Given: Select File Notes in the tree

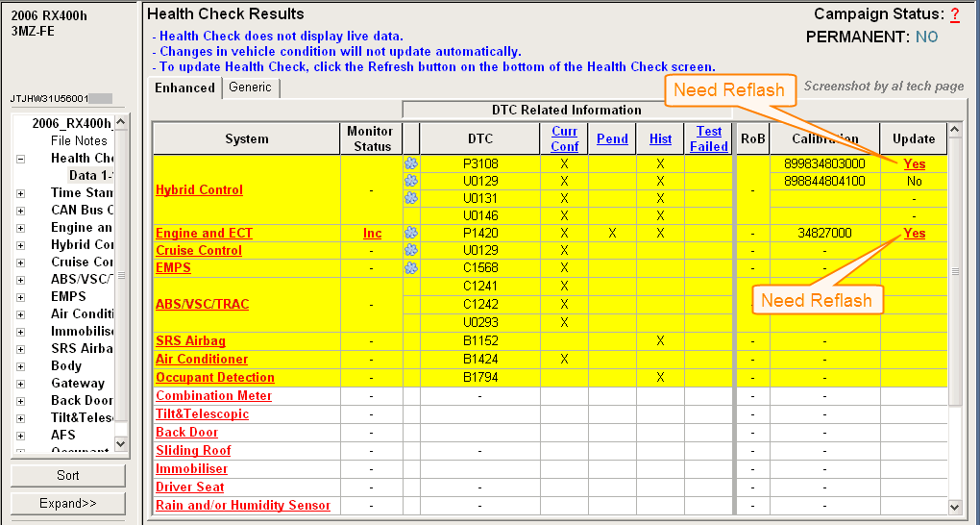Looking at the screenshot, I should [79, 140].
